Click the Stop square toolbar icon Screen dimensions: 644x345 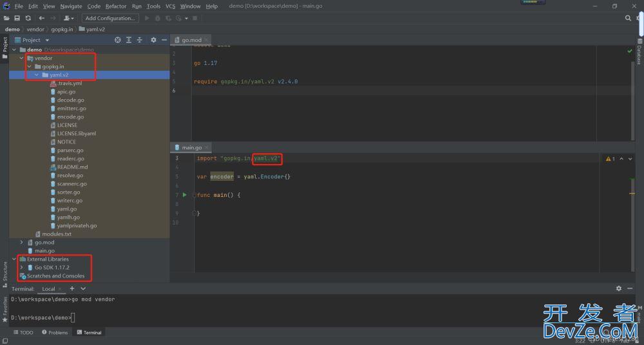[195, 18]
